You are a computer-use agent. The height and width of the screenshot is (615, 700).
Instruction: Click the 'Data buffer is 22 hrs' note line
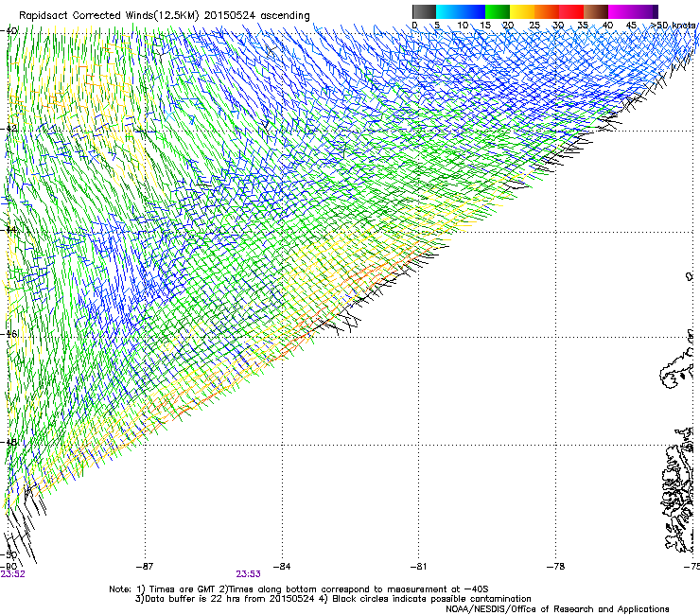[x=333, y=599]
